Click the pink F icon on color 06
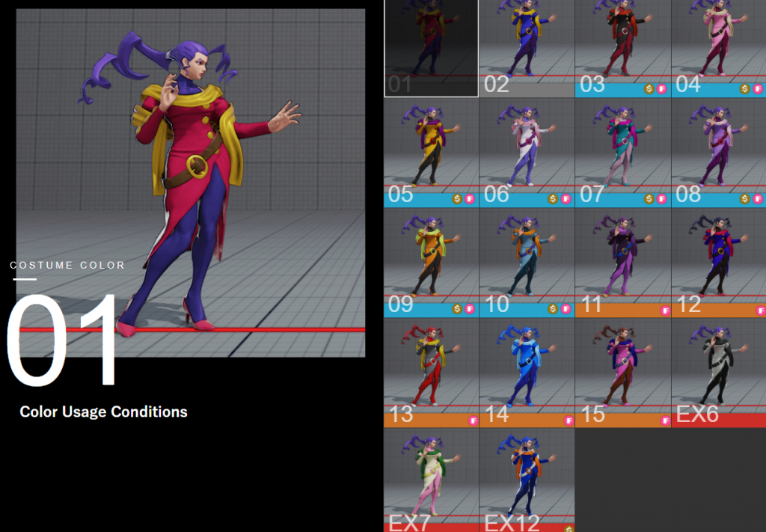This screenshot has height=532, width=766. click(x=566, y=199)
